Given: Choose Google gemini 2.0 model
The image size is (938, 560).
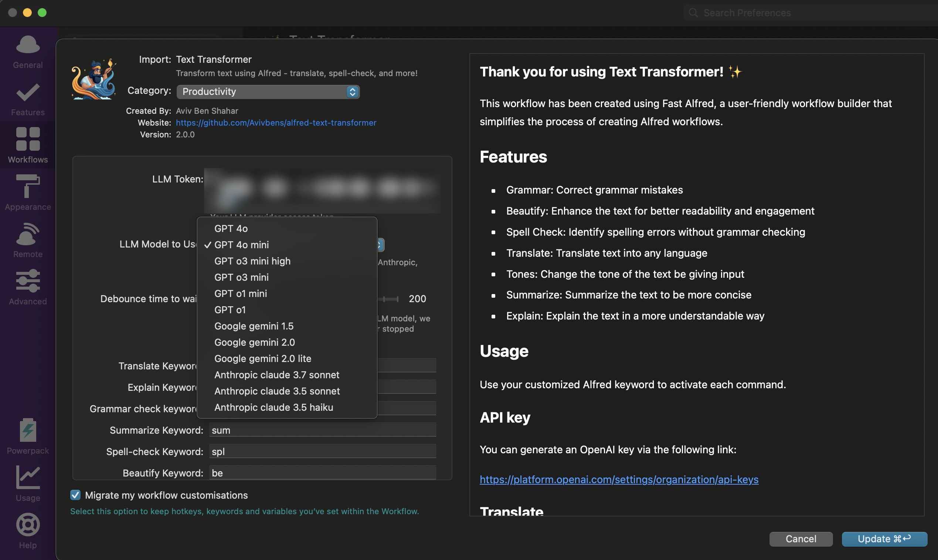Looking at the screenshot, I should pos(287,342).
